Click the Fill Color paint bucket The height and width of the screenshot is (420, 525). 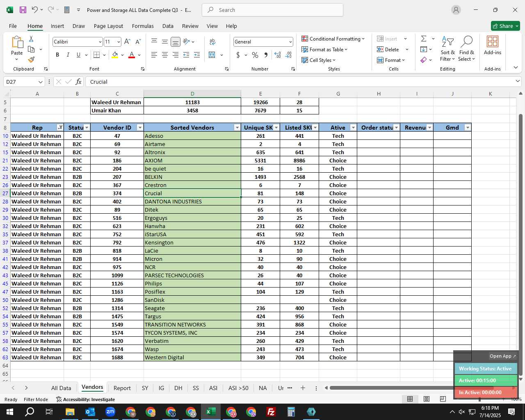point(115,55)
